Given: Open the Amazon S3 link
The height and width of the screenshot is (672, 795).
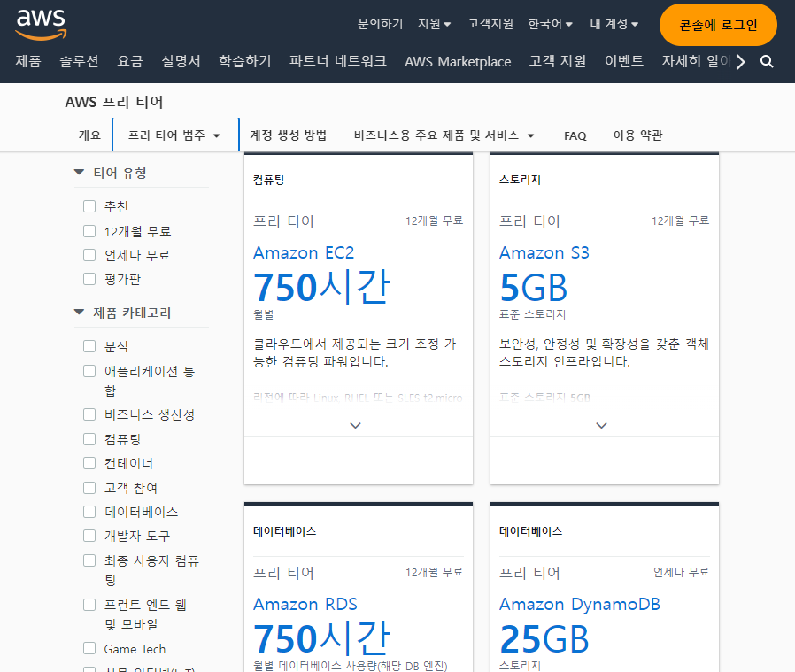Looking at the screenshot, I should point(544,252).
